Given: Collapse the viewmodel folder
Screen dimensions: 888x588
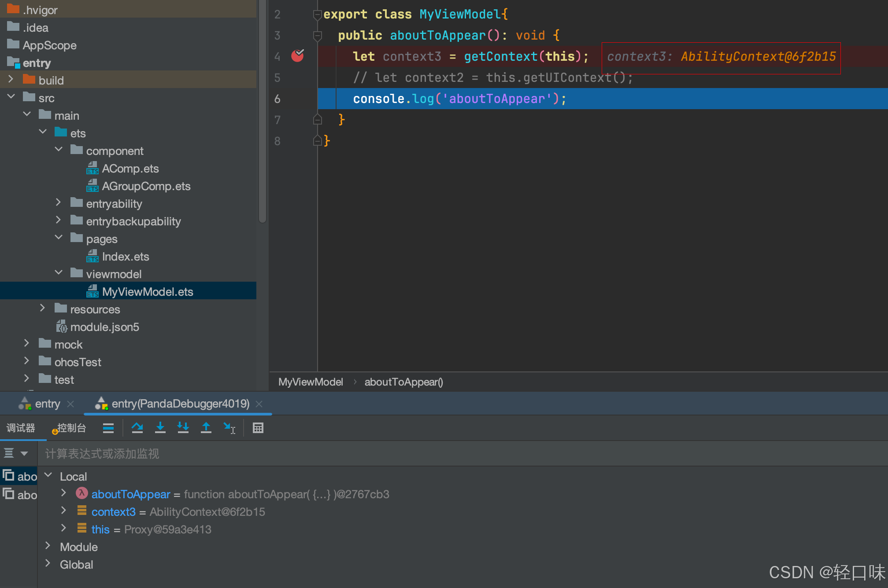Looking at the screenshot, I should [x=59, y=273].
